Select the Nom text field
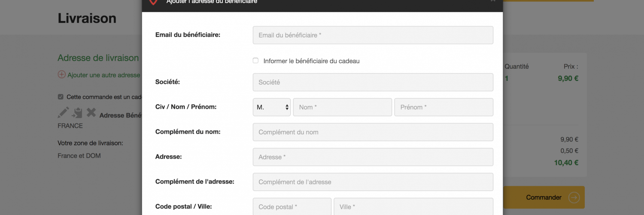Screen dimensions: 644x215 342,107
